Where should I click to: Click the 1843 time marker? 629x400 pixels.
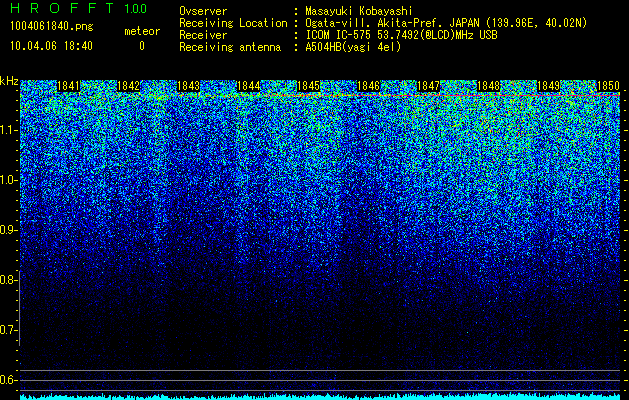click(189, 86)
